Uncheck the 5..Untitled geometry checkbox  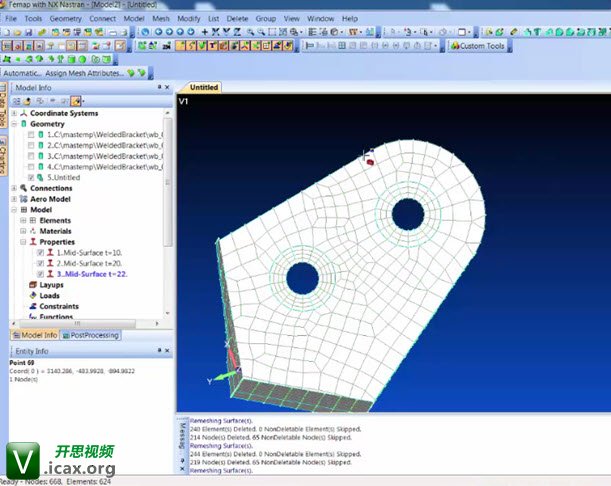click(31, 177)
